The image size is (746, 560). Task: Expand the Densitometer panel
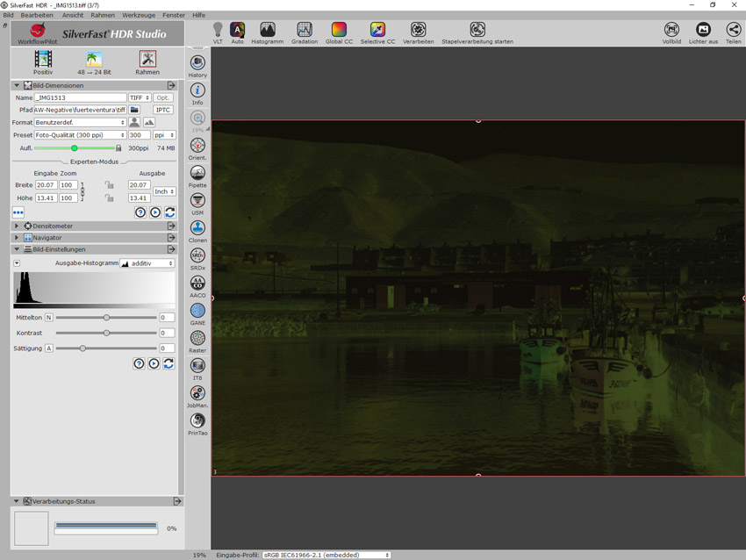(x=17, y=226)
